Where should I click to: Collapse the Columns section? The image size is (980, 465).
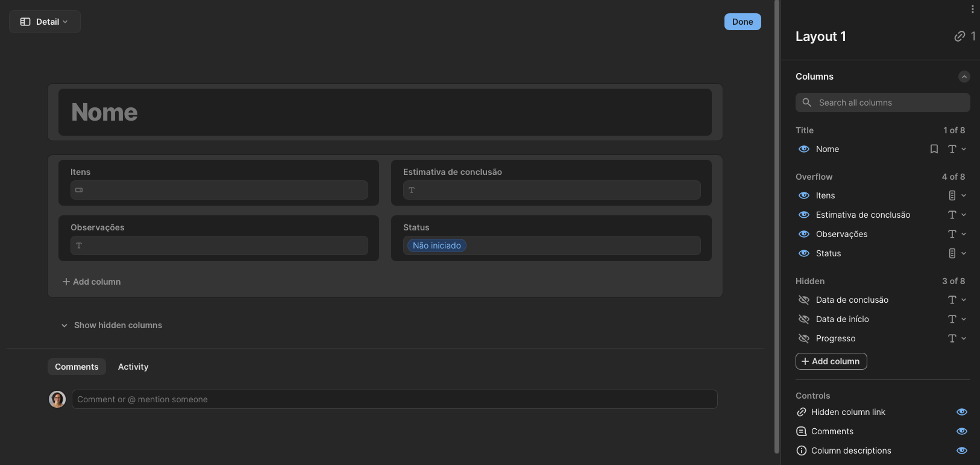964,77
